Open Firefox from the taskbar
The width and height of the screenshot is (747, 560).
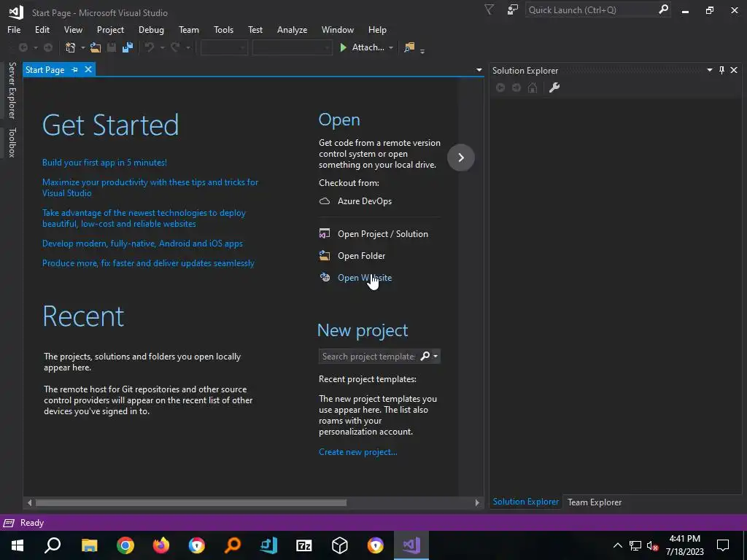click(161, 545)
